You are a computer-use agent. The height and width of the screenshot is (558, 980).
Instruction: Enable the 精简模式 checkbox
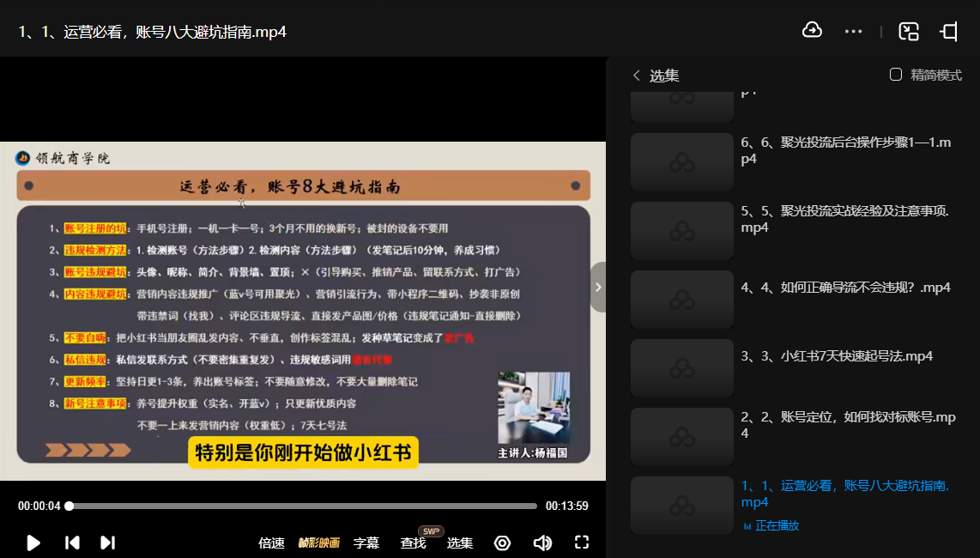click(896, 75)
